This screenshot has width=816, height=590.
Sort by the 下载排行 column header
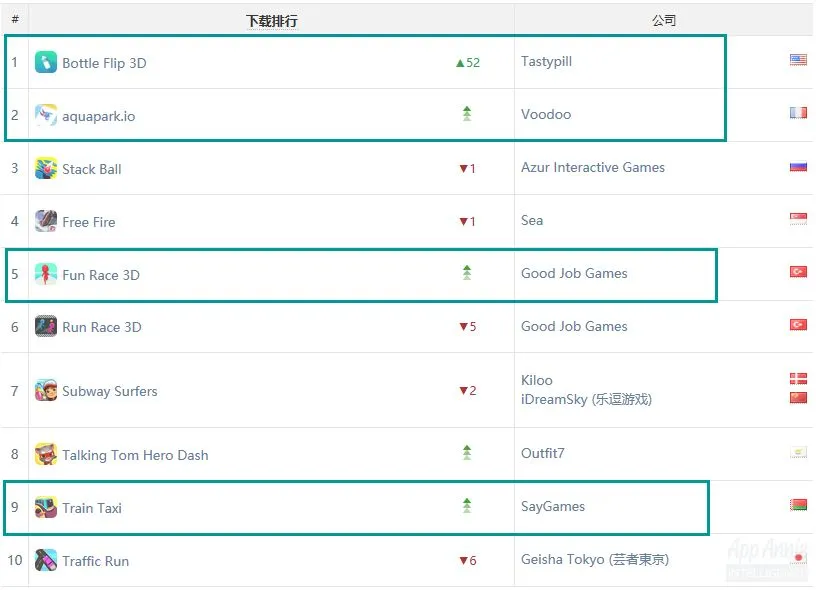tap(272, 21)
